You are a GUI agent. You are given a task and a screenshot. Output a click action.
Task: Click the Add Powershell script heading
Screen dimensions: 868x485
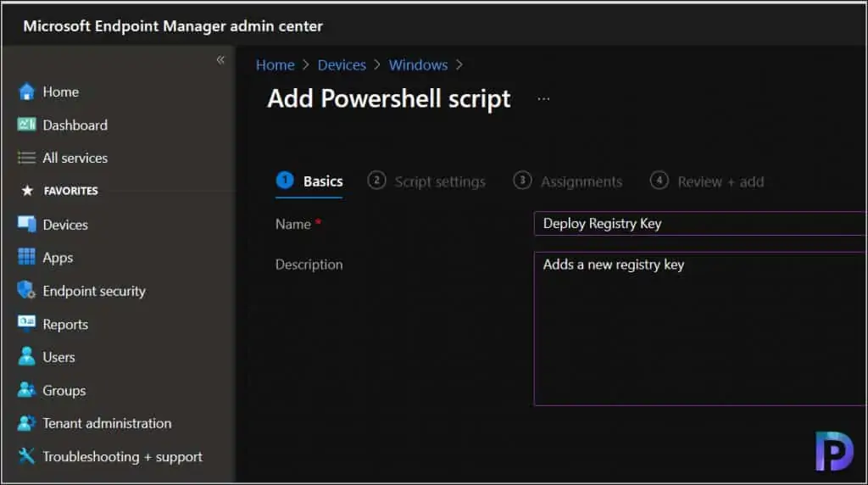coord(388,99)
